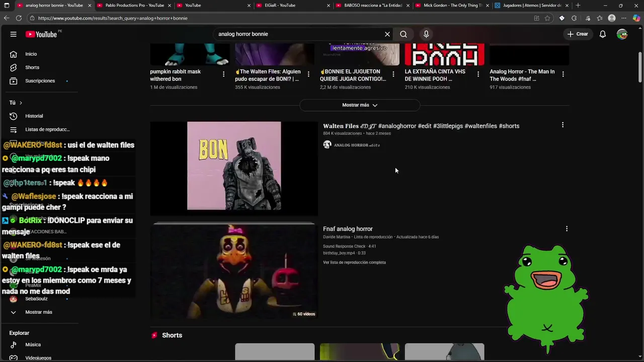Switch to the BABOSO reacciona tab

[372, 6]
